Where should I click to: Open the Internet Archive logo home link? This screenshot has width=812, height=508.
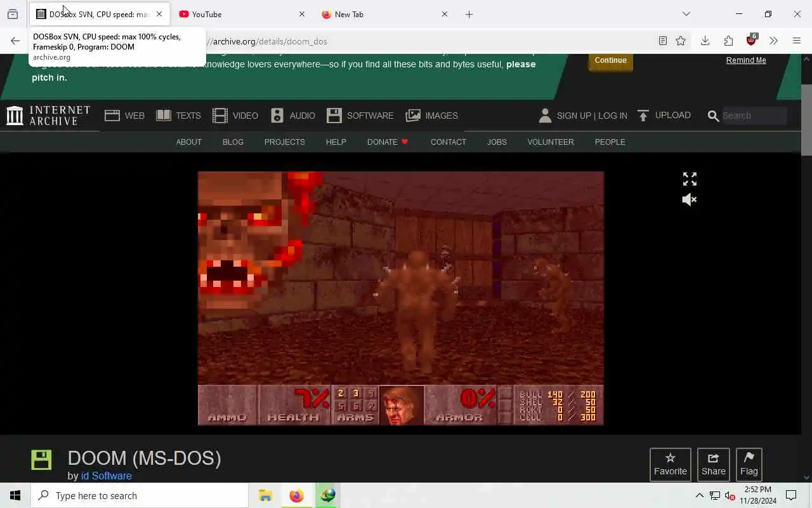pos(48,116)
